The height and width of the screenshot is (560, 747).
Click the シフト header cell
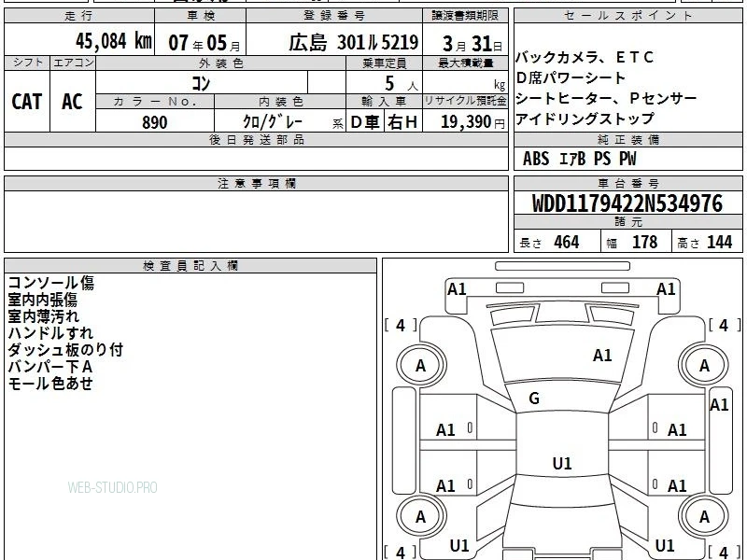coord(27,63)
